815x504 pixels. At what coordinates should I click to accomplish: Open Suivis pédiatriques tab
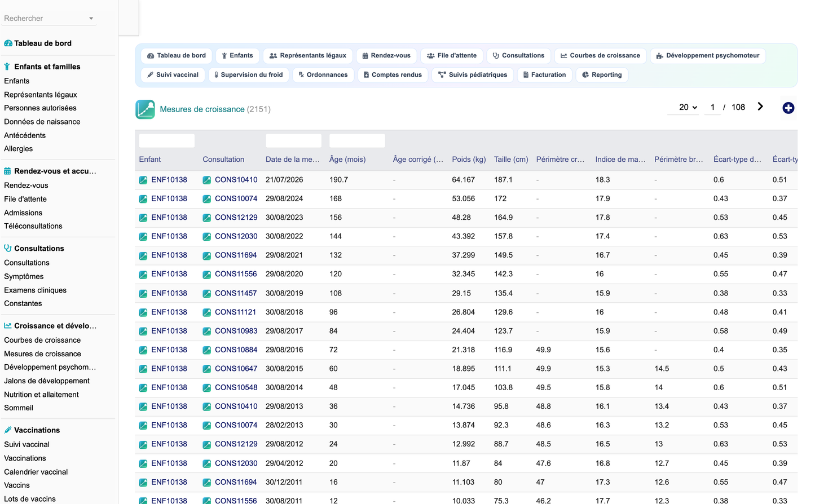pos(473,75)
